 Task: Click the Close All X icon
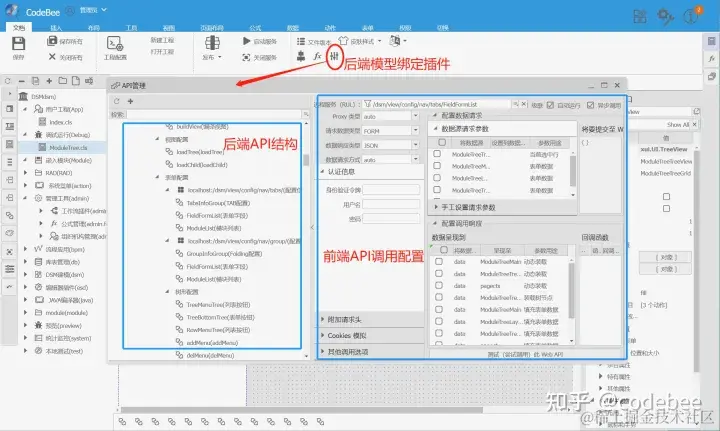click(x=52, y=56)
